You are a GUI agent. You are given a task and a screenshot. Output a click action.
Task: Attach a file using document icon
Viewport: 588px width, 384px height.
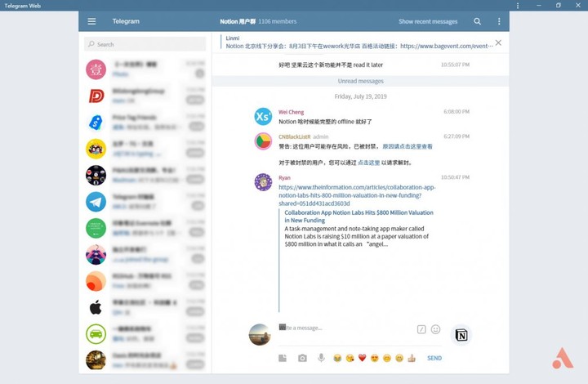(x=283, y=358)
